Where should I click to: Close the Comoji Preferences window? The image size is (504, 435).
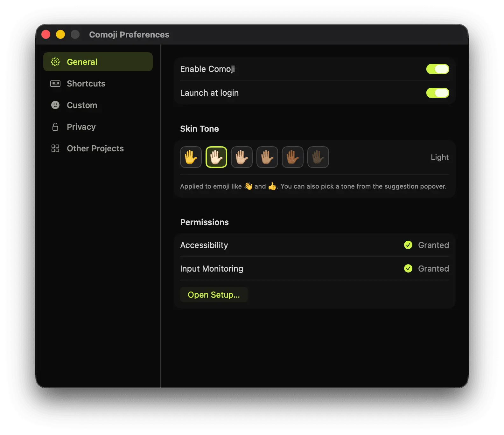pyautogui.click(x=46, y=34)
